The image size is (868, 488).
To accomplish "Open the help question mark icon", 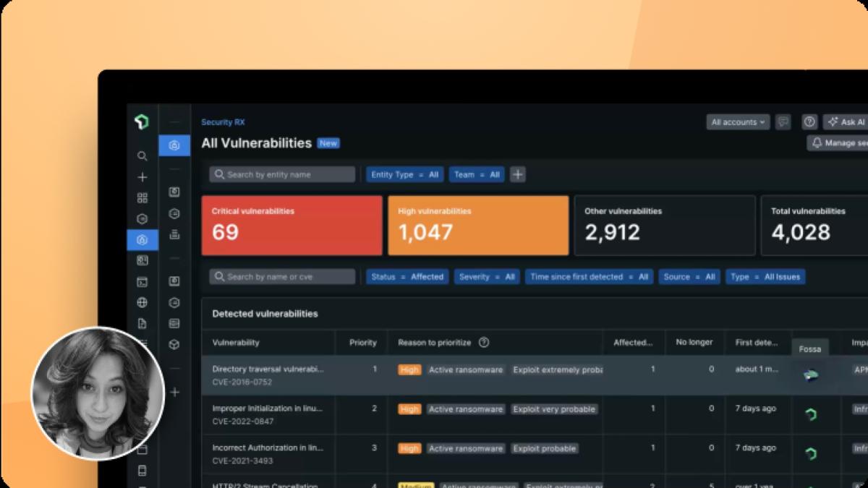I will pyautogui.click(x=810, y=122).
